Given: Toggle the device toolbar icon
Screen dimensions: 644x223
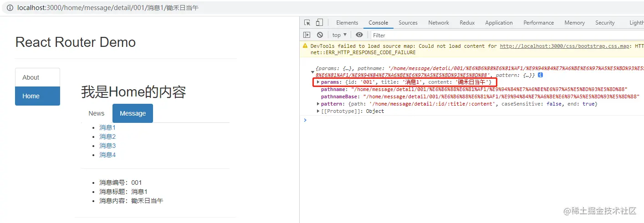Looking at the screenshot, I should pos(319,23).
